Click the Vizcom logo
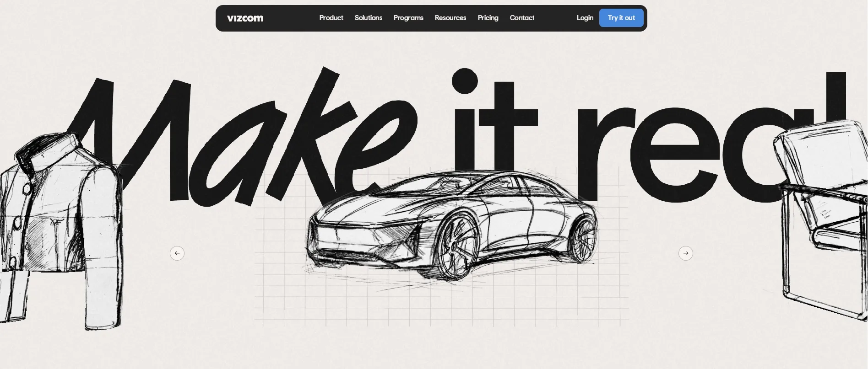 click(245, 18)
